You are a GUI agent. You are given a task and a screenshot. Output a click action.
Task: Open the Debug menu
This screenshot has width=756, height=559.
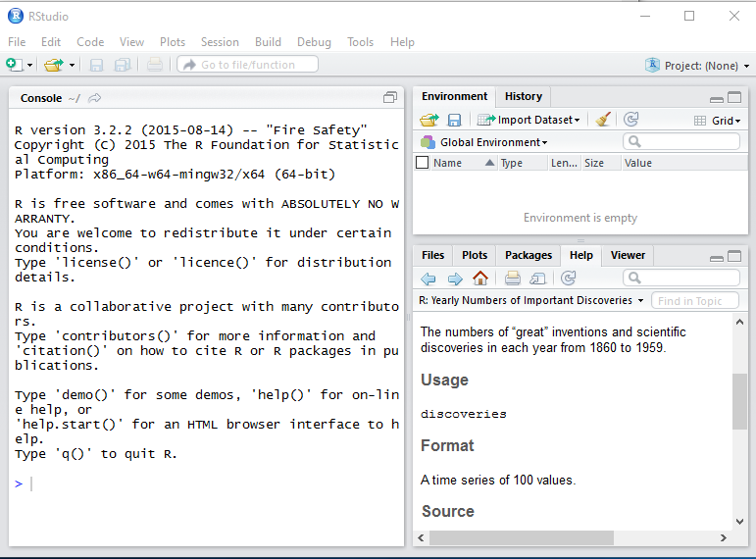coord(314,42)
